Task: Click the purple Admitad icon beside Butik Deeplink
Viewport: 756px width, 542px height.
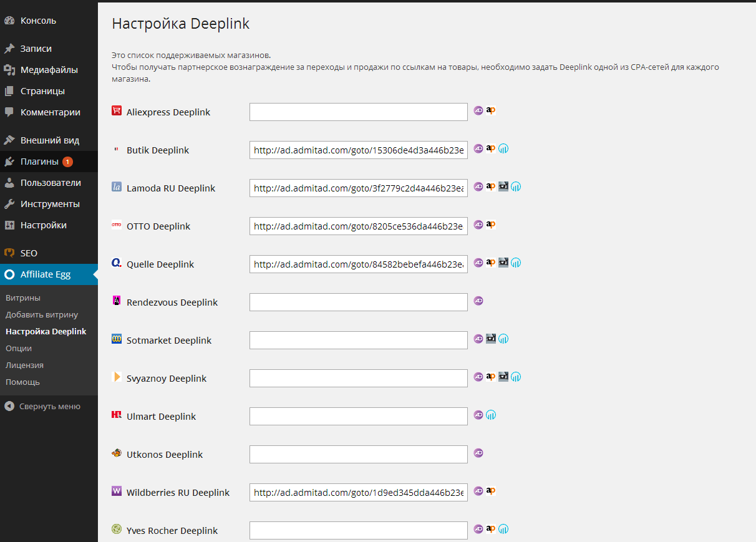Action: pos(478,148)
